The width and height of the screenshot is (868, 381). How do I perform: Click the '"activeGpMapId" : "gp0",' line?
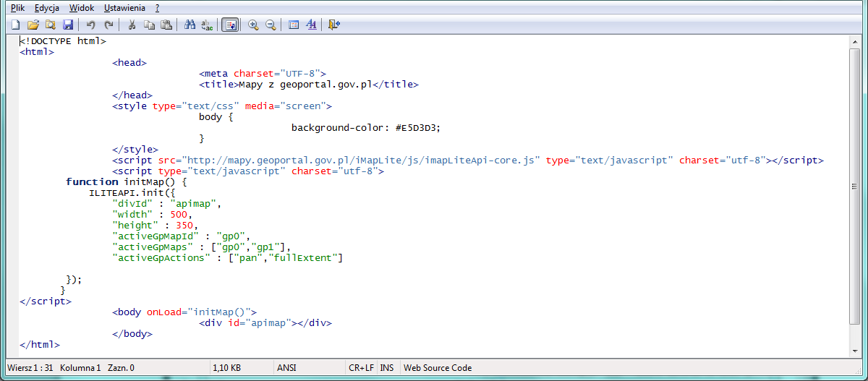[182, 236]
